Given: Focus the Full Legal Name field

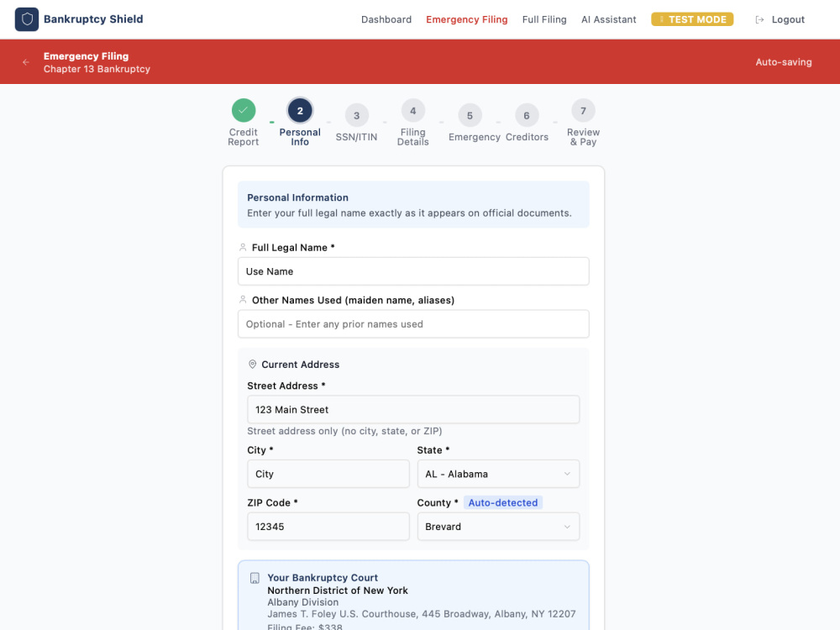Looking at the screenshot, I should click(x=413, y=271).
